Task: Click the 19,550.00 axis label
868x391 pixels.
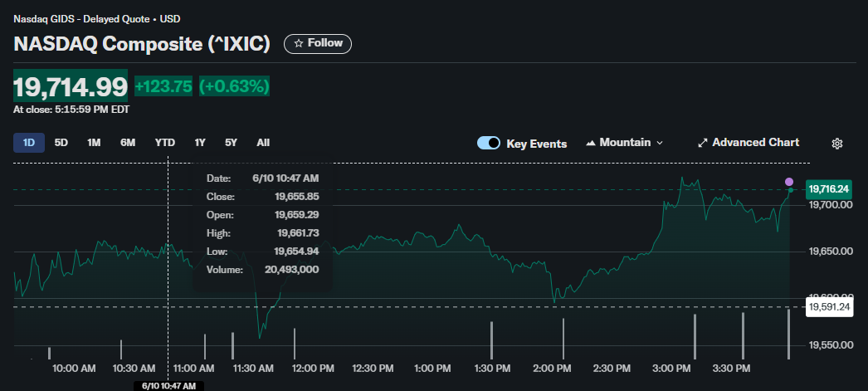Action: (x=831, y=345)
